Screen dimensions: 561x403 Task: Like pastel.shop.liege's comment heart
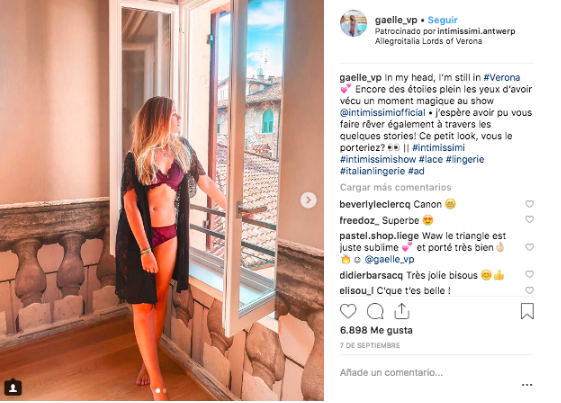[530, 247]
